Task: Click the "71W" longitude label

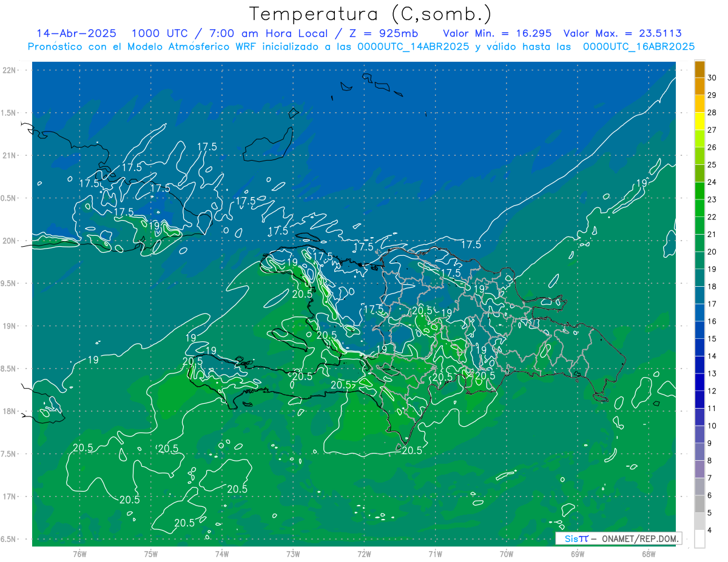Action: pyautogui.click(x=435, y=554)
